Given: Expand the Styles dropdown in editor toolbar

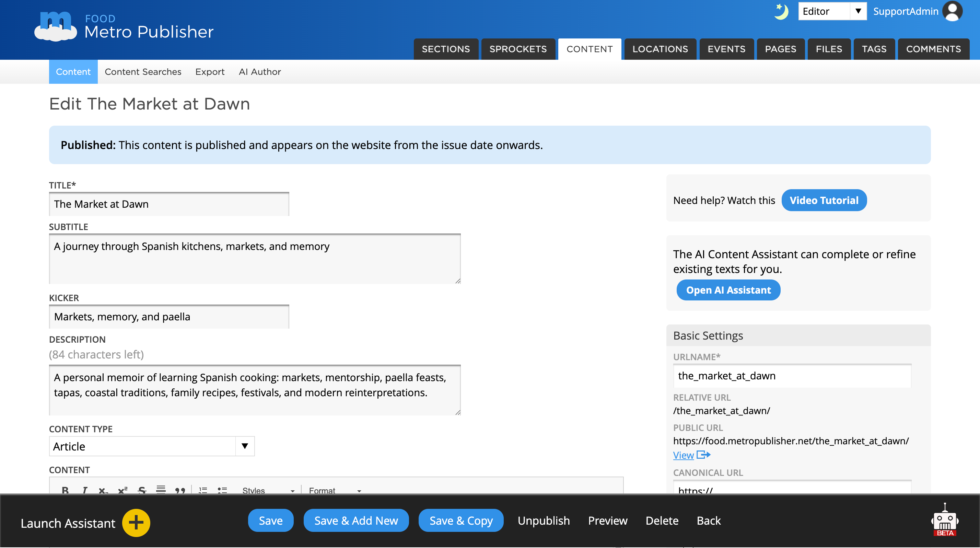Looking at the screenshot, I should click(x=269, y=490).
